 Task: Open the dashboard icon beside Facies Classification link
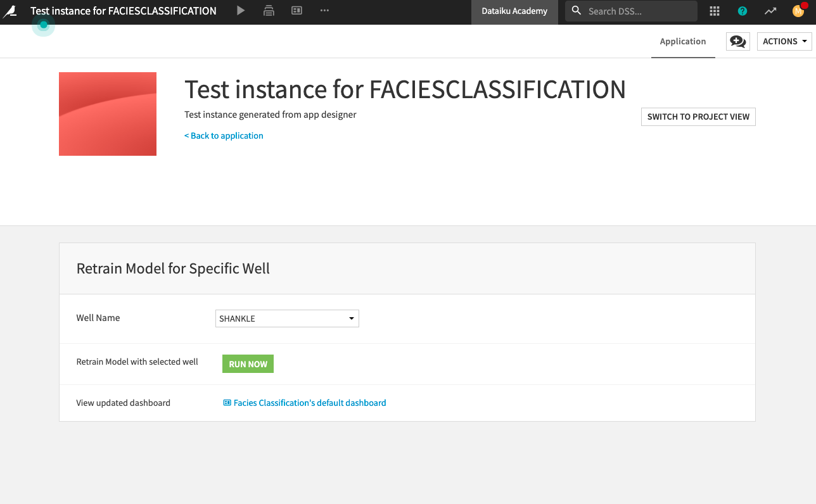pyautogui.click(x=226, y=403)
